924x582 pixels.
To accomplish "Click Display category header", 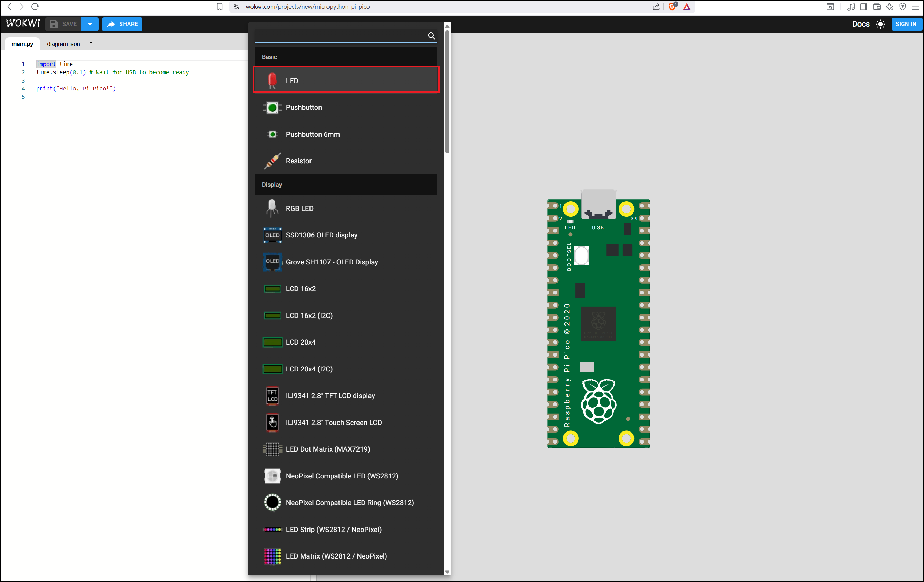I will (x=346, y=185).
